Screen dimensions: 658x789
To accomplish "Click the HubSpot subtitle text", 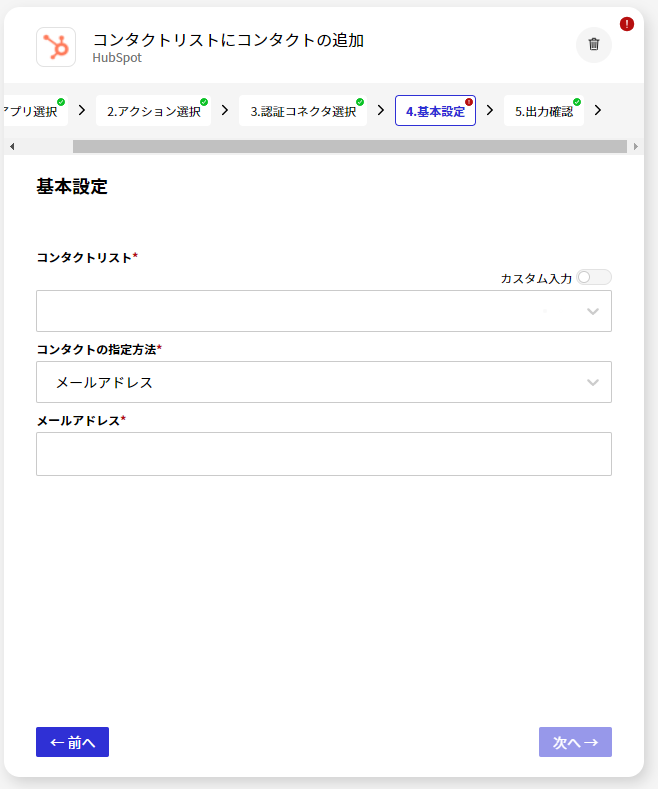I will tap(117, 58).
